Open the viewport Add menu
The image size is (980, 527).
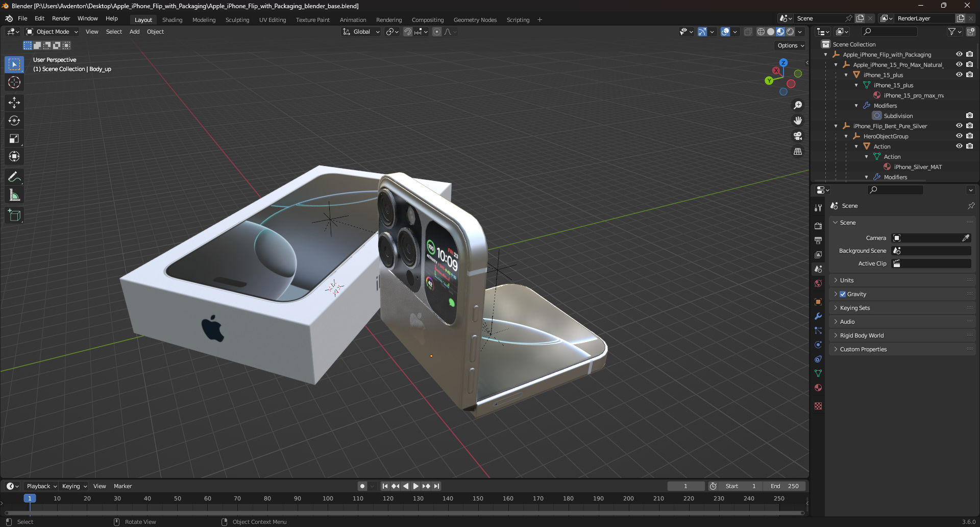[x=135, y=32]
